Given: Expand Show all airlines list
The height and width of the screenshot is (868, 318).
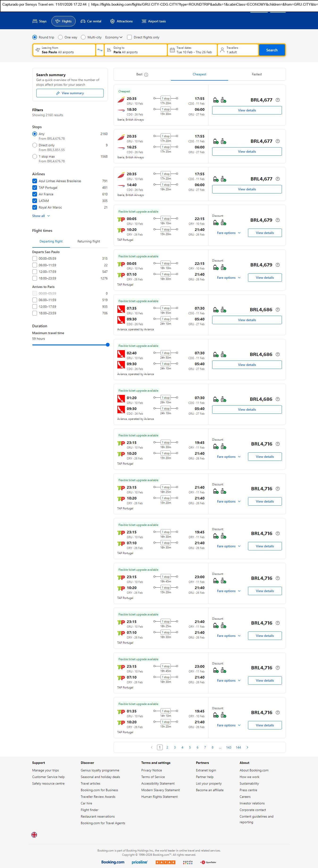Looking at the screenshot, I should click(41, 216).
